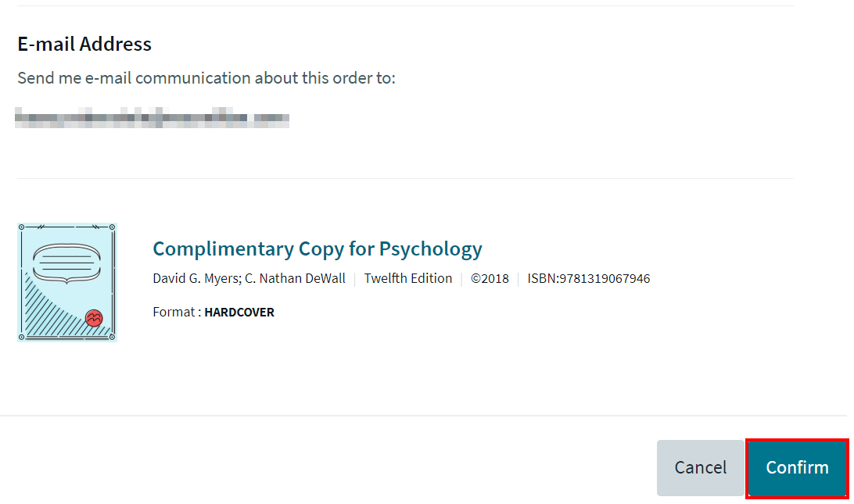Click the HARDCOVER format label
Screen dimensions: 854x504
(239, 311)
